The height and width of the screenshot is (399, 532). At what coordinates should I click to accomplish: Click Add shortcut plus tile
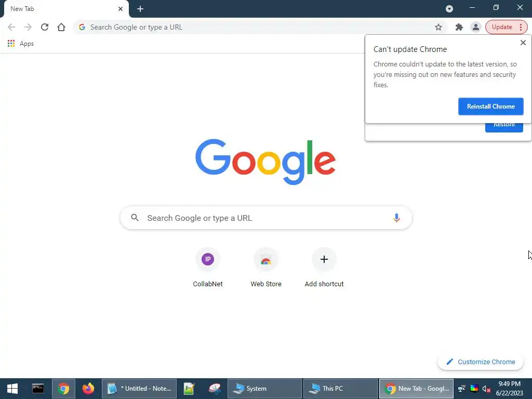[x=324, y=268]
